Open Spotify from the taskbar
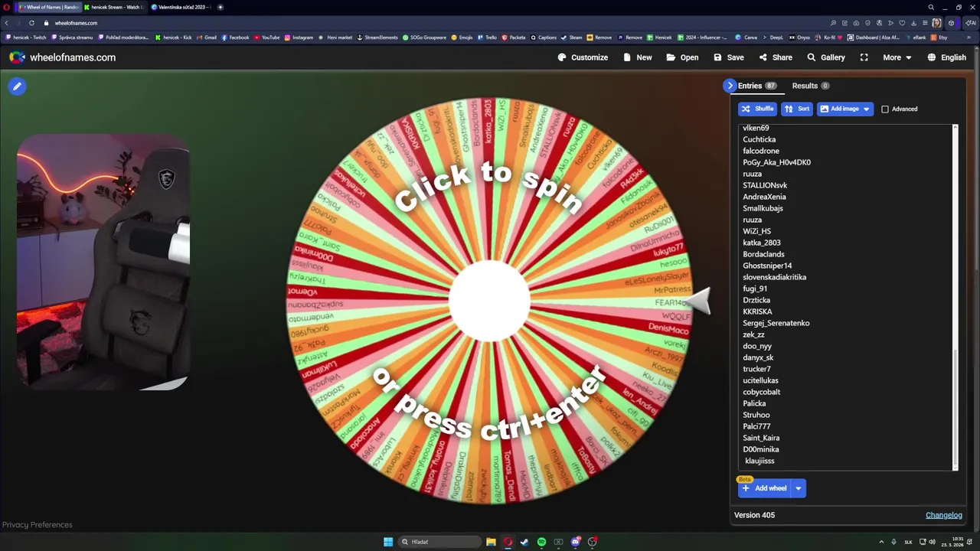 (541, 542)
